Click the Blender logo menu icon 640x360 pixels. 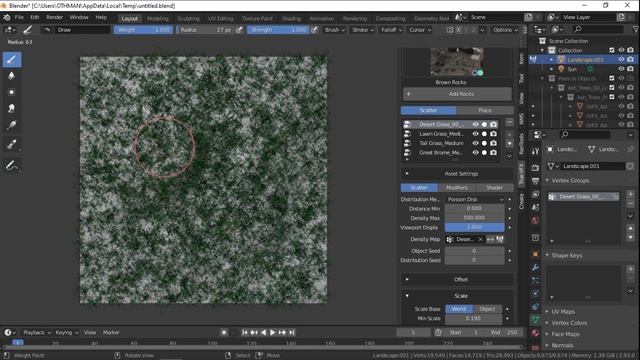7,18
